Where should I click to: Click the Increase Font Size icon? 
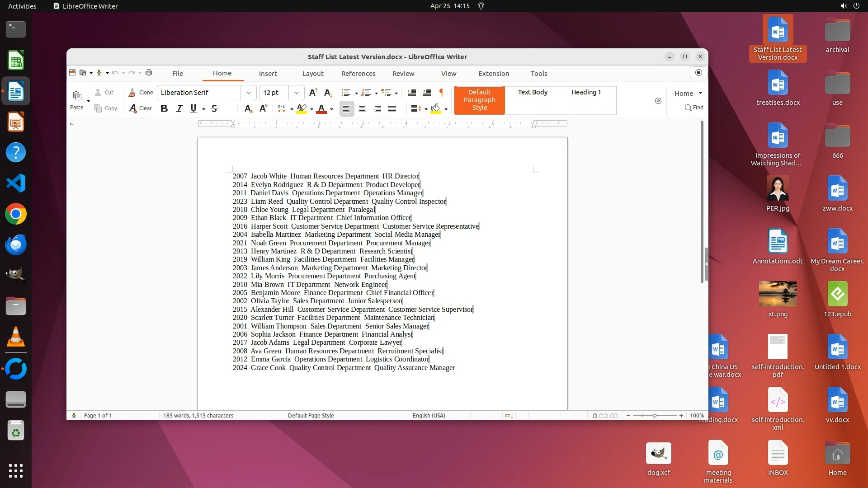click(313, 93)
